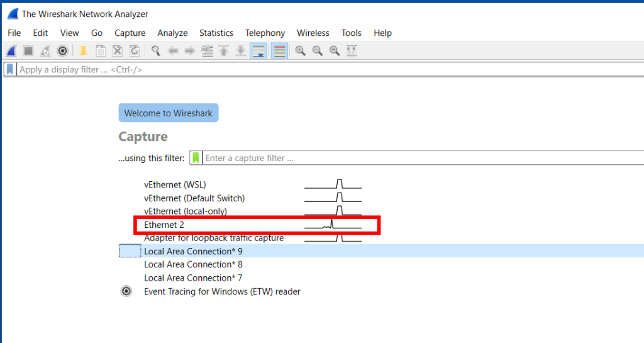The image size is (644, 343).
Task: Reset text to normal size icon
Action: point(335,51)
